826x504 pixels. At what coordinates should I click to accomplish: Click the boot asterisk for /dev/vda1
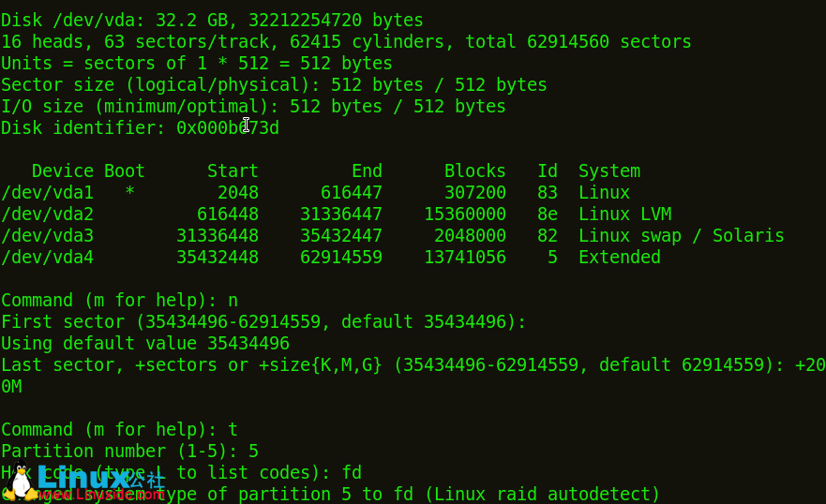point(129,191)
